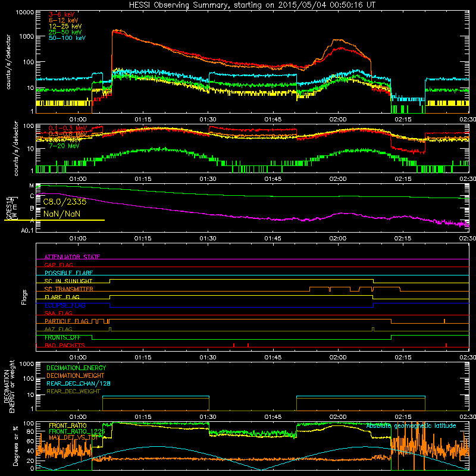Click the FRONT_RATIO_1225 legend label
The image size is (476, 476).
pyautogui.click(x=77, y=431)
